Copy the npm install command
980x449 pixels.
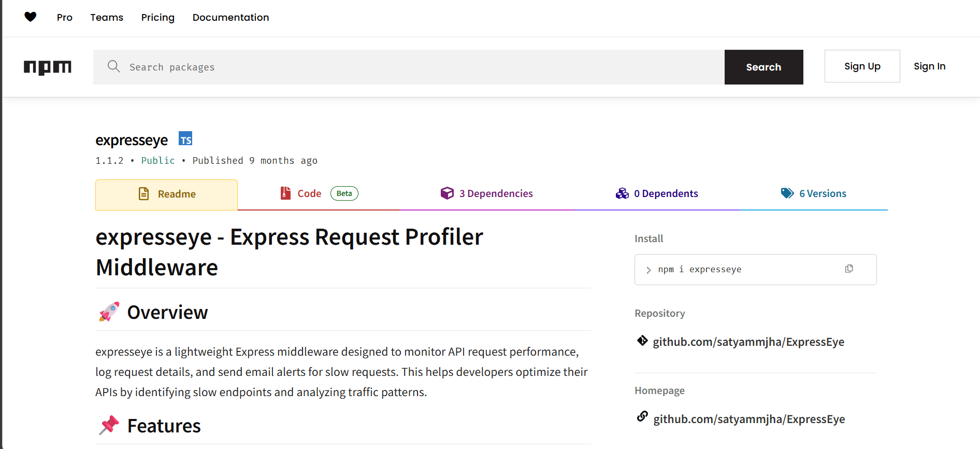click(x=849, y=269)
